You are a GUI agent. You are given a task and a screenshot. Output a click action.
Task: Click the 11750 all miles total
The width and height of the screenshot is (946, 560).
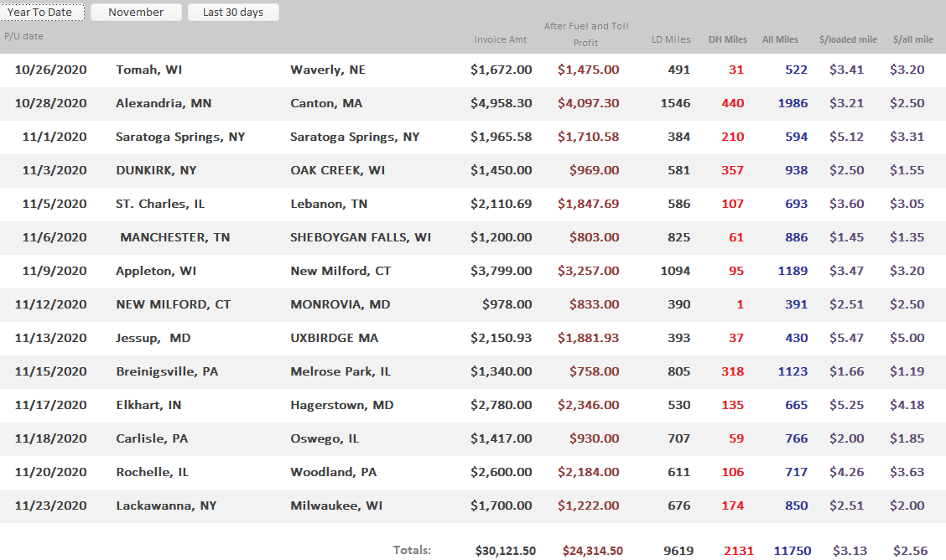tap(793, 551)
